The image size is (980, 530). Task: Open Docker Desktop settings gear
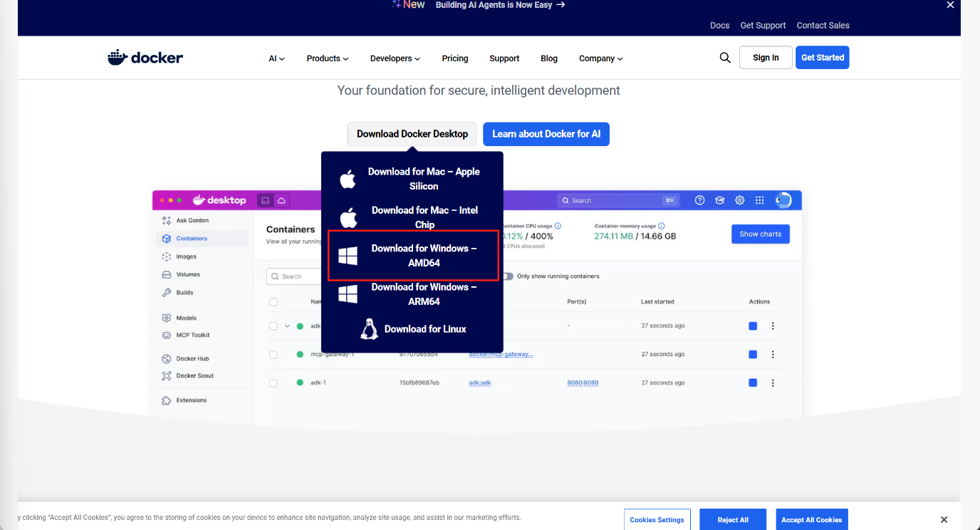tap(740, 200)
